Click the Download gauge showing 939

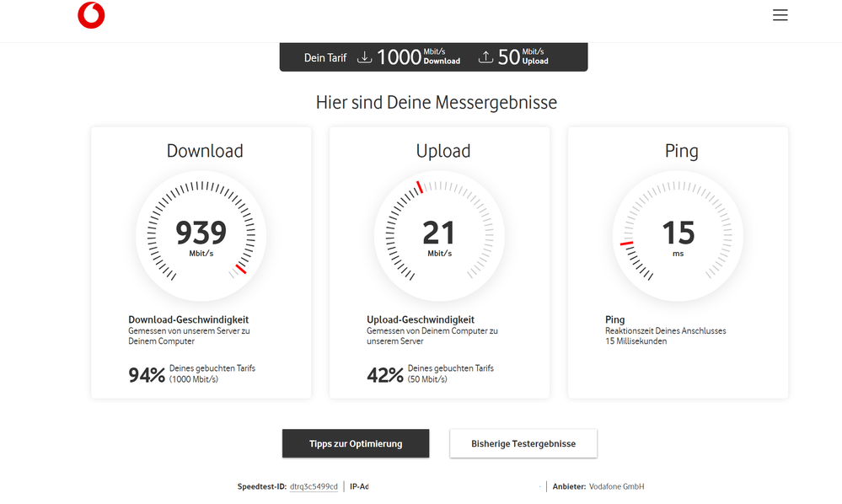point(201,236)
